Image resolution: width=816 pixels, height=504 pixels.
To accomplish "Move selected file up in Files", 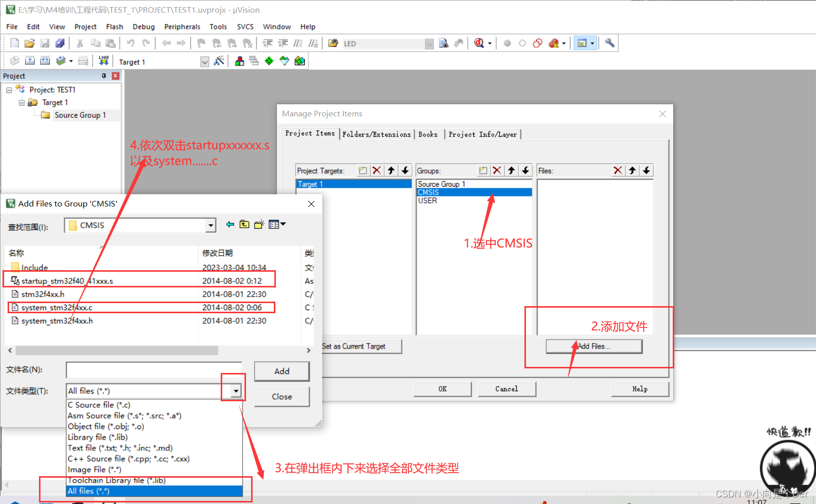I will point(632,171).
